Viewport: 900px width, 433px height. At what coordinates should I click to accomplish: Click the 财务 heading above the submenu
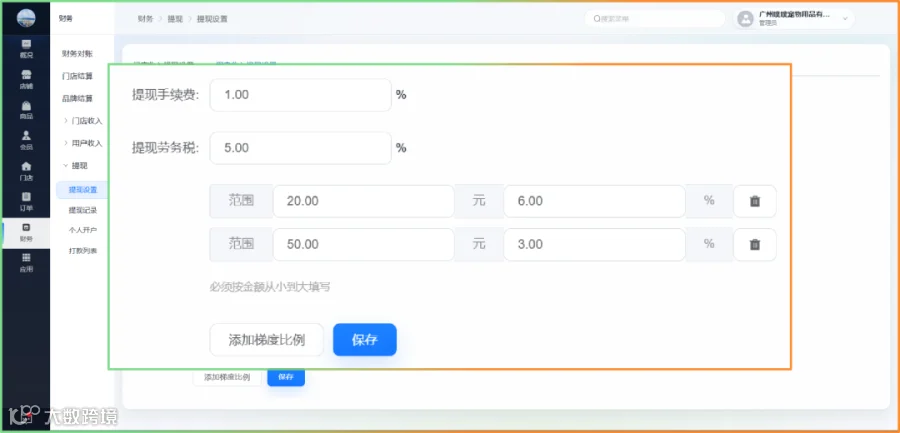point(65,18)
